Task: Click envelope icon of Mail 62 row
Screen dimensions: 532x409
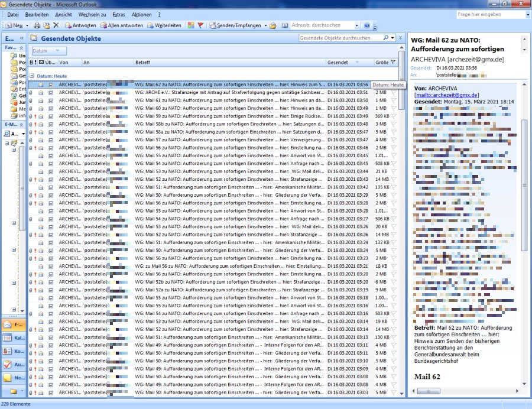Action: pyautogui.click(x=41, y=85)
